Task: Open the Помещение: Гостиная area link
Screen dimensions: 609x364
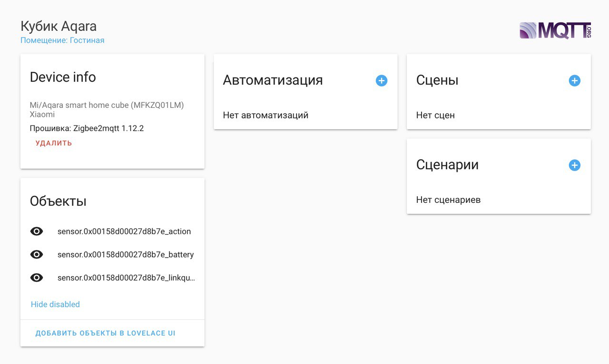Action: (x=62, y=40)
